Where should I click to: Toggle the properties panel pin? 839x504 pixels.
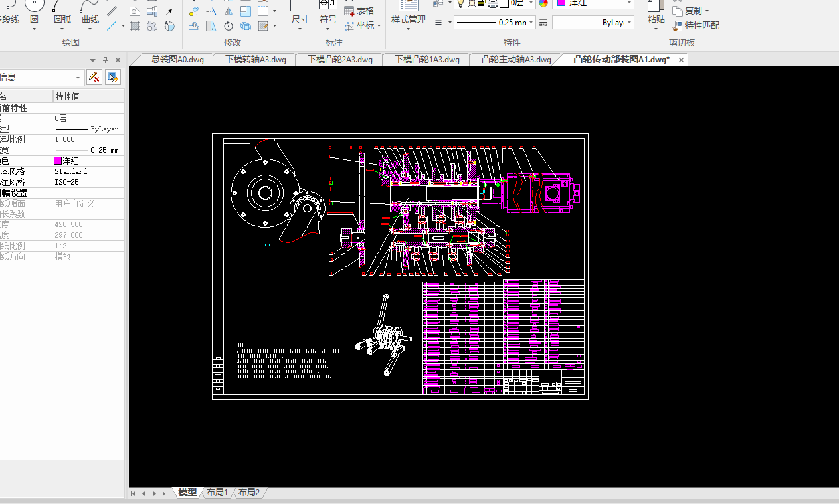104,60
